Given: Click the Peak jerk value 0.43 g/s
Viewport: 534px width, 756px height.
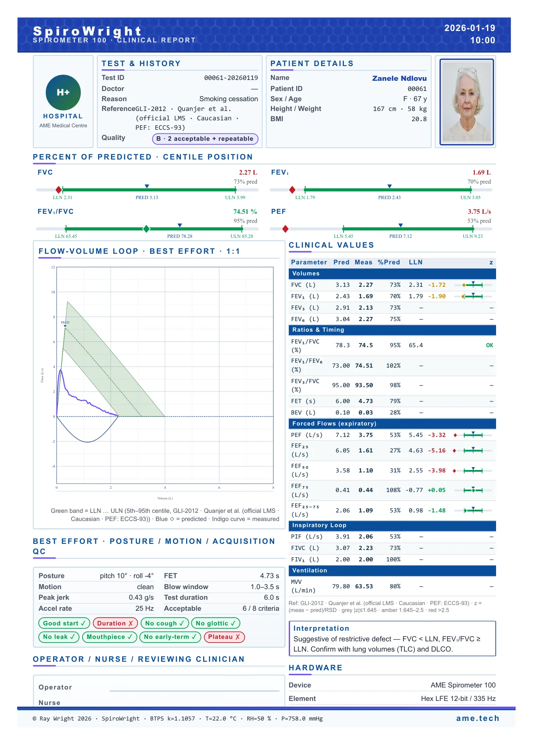Looking at the screenshot, I should point(141,598).
